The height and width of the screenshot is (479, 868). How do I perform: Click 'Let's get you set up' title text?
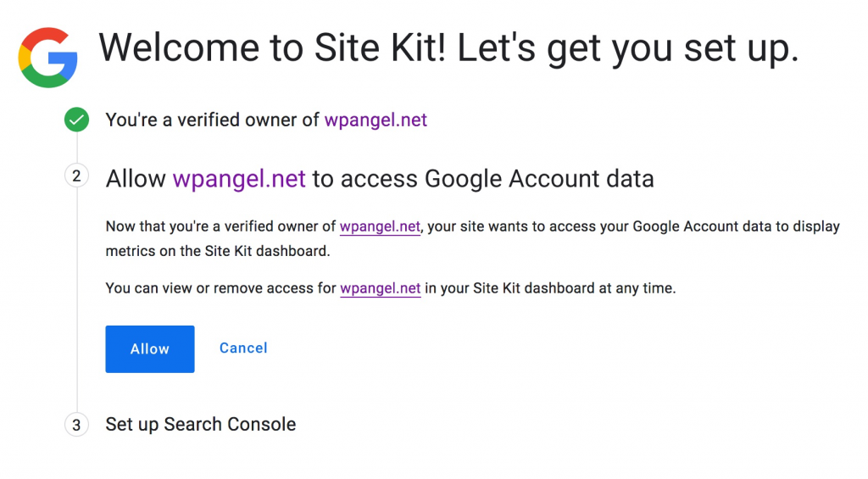pos(628,48)
